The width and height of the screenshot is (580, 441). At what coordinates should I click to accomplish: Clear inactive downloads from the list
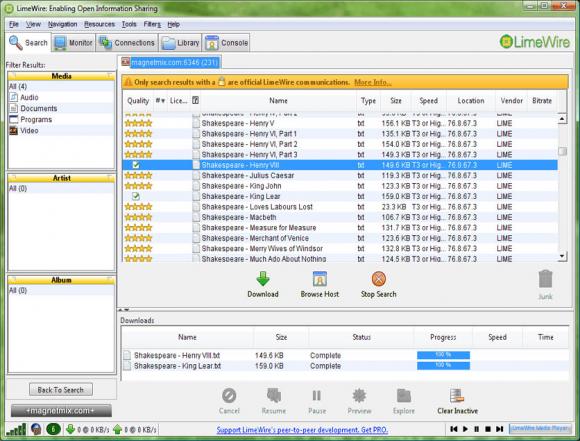pyautogui.click(x=457, y=401)
